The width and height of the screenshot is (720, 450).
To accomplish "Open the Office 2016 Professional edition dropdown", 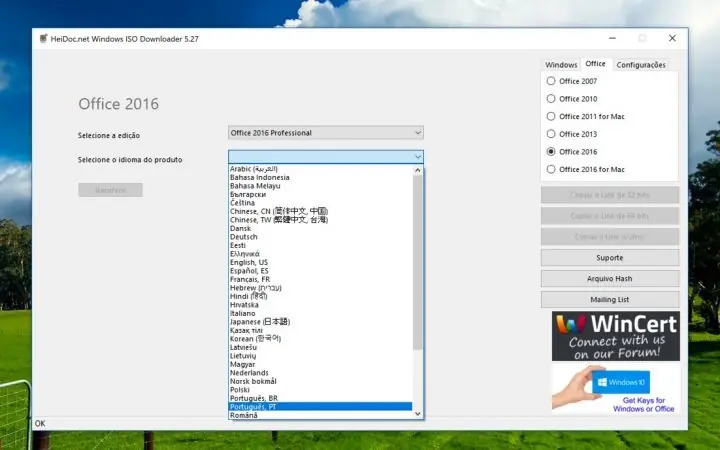I will tap(326, 133).
